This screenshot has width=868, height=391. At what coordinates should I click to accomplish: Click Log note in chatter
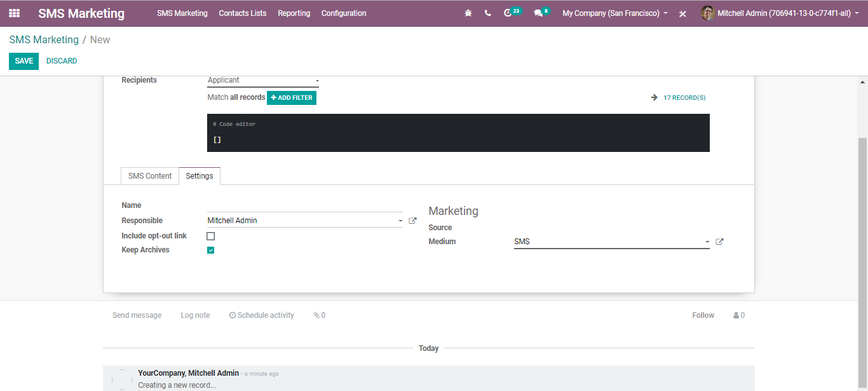pos(195,315)
